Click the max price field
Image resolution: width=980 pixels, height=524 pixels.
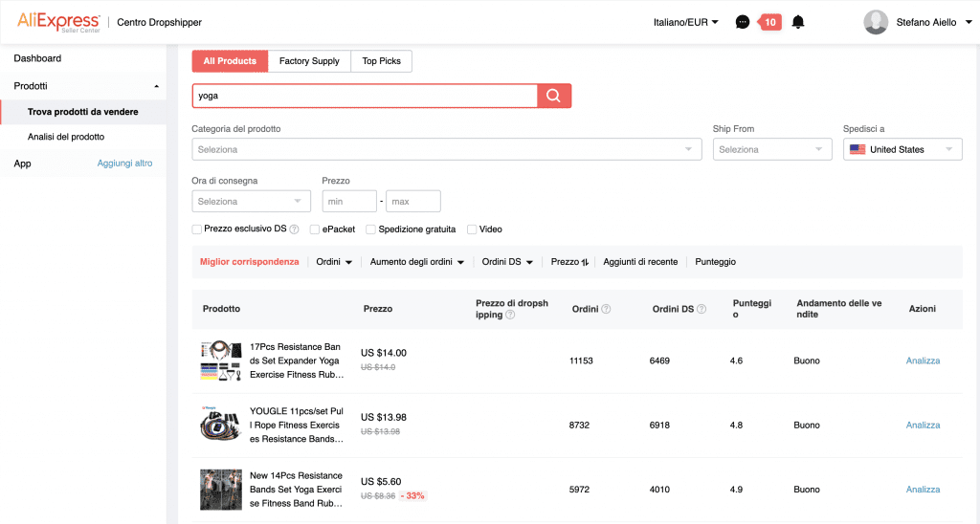coord(413,202)
